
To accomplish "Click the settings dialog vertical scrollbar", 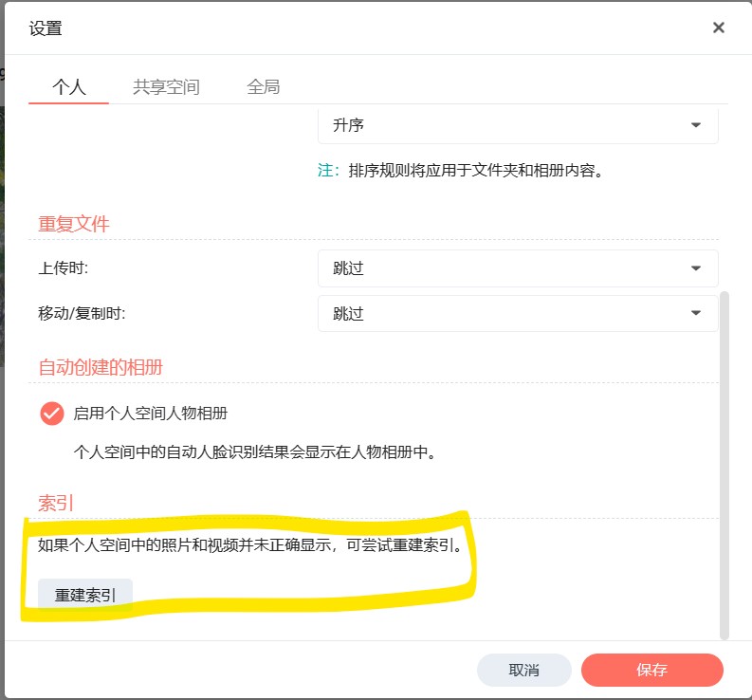I will pos(724,465).
